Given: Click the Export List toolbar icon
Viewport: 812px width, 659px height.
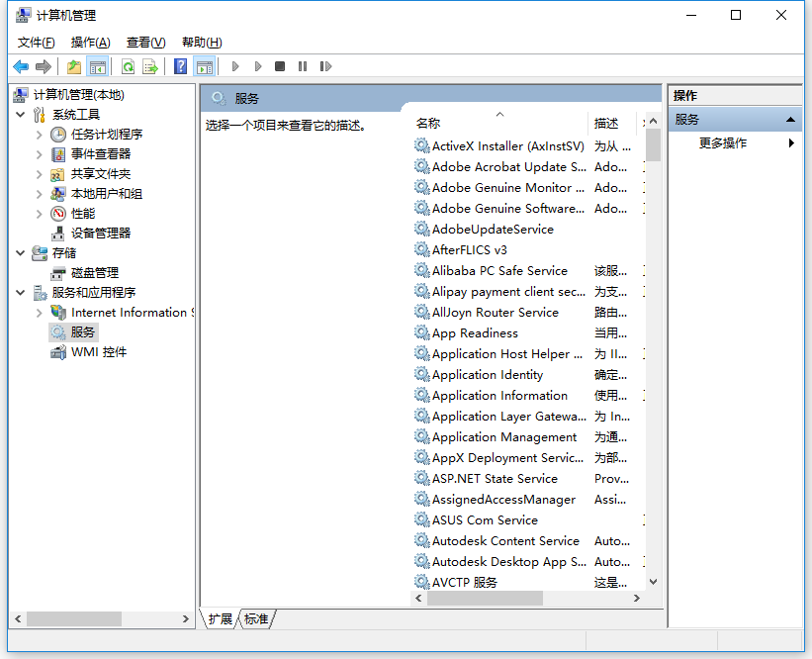Looking at the screenshot, I should (150, 66).
